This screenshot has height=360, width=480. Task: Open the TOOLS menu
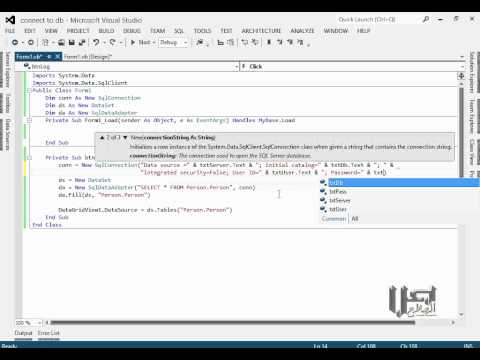coord(202,31)
